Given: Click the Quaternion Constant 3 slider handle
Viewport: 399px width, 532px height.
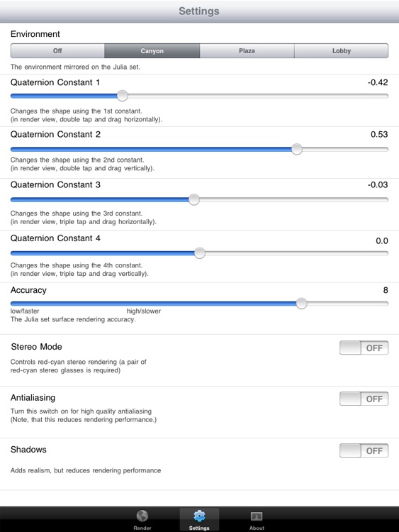Looking at the screenshot, I should pos(194,199).
